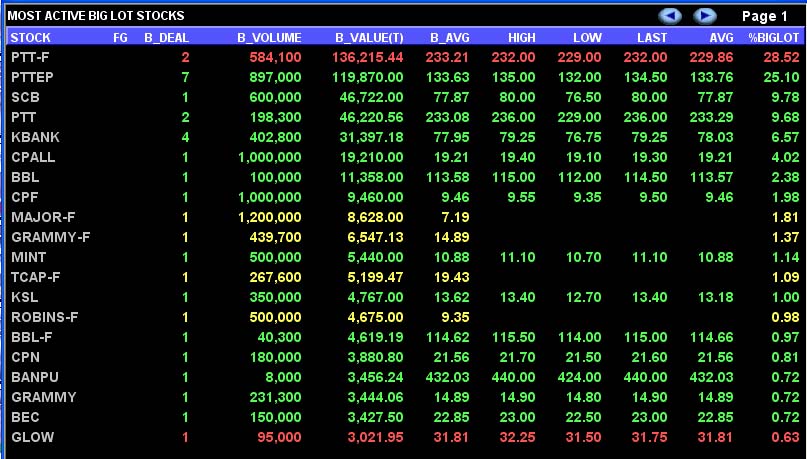Click the AVG column header
Screen dimensions: 807x459
coord(721,38)
